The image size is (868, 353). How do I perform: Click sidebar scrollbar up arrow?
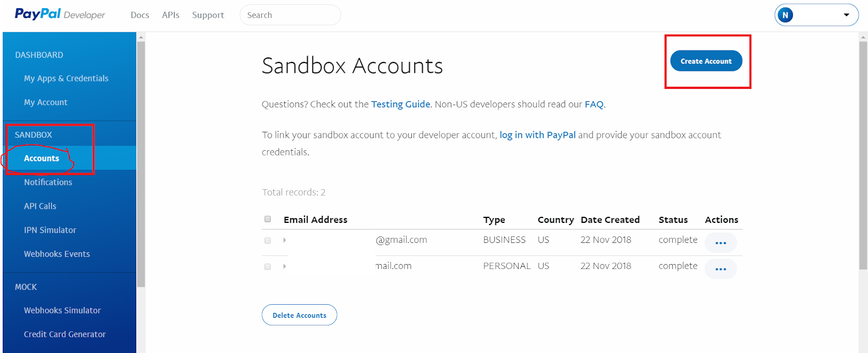tap(141, 37)
